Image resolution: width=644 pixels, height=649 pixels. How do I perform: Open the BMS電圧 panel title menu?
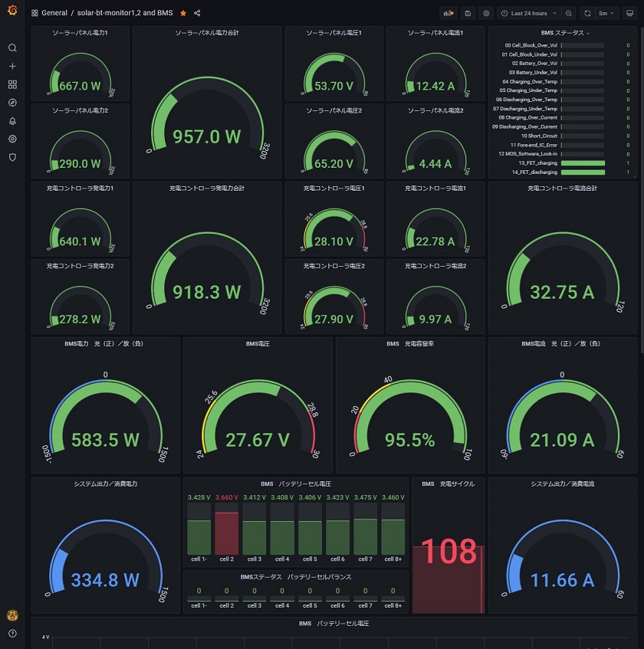(258, 343)
